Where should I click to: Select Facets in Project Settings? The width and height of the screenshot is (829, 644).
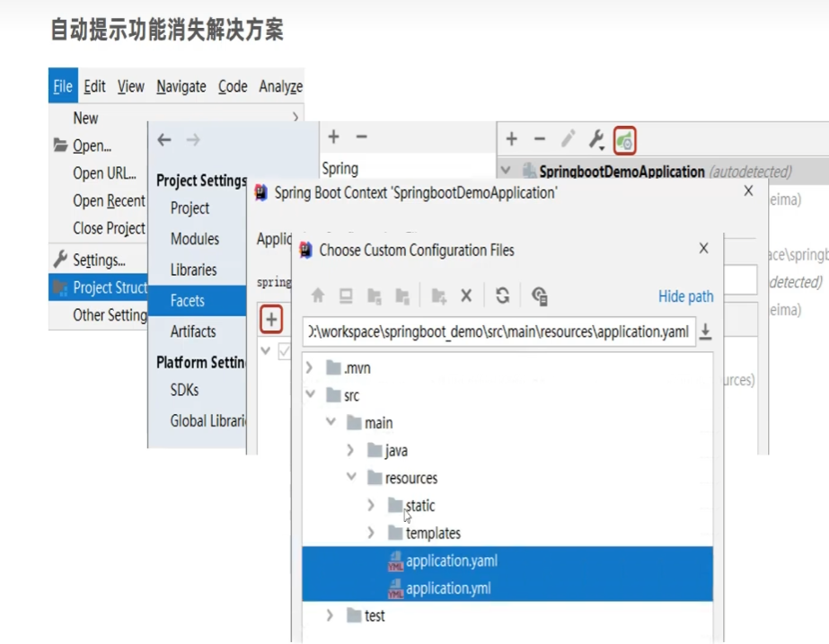198,300
